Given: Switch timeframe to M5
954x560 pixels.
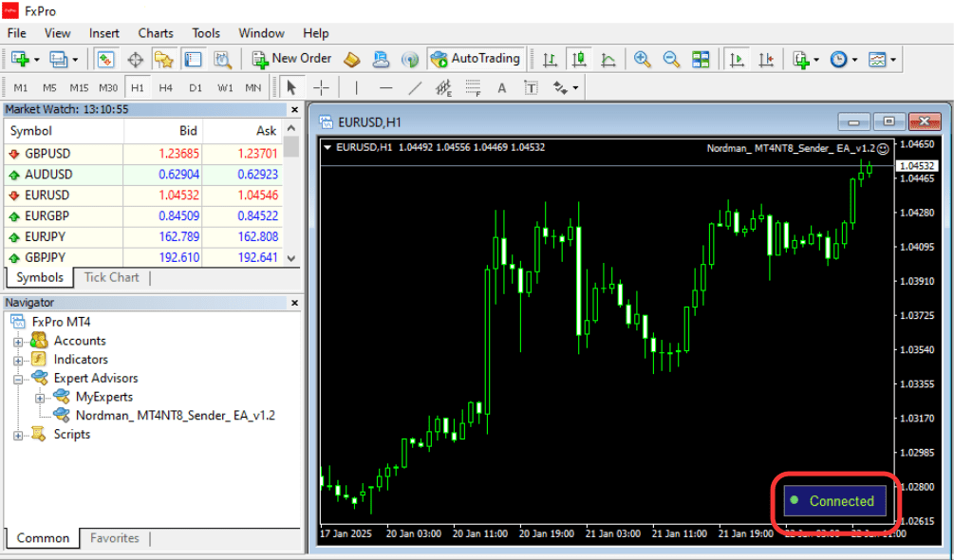Looking at the screenshot, I should coord(49,87).
